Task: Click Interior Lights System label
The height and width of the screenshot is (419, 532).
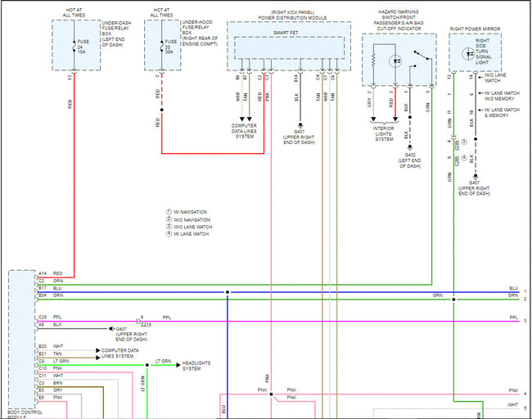Action: 384,133
